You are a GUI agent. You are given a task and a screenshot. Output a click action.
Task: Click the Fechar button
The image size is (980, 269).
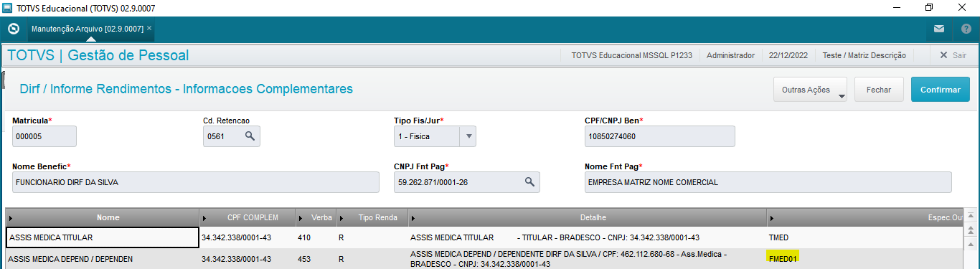pos(879,90)
